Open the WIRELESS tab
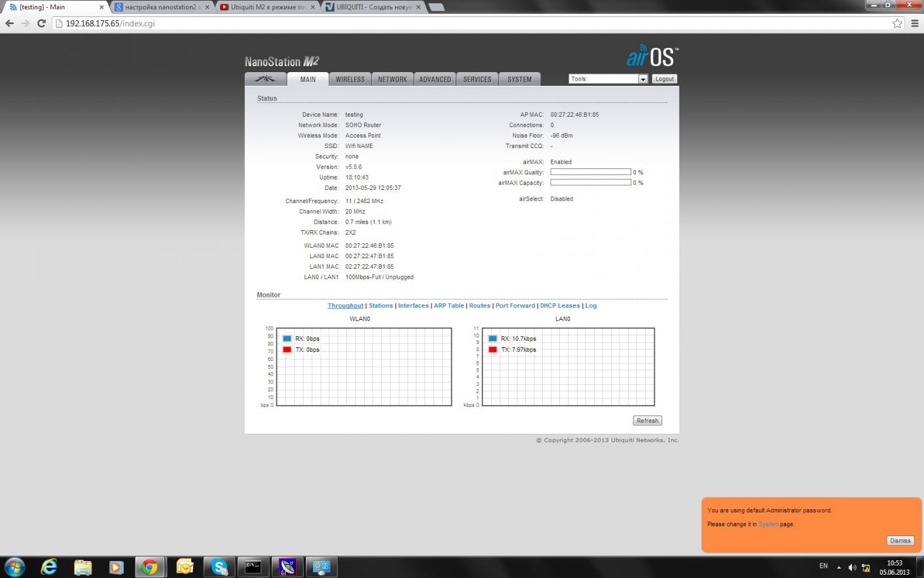The width and height of the screenshot is (924, 578). pos(350,79)
